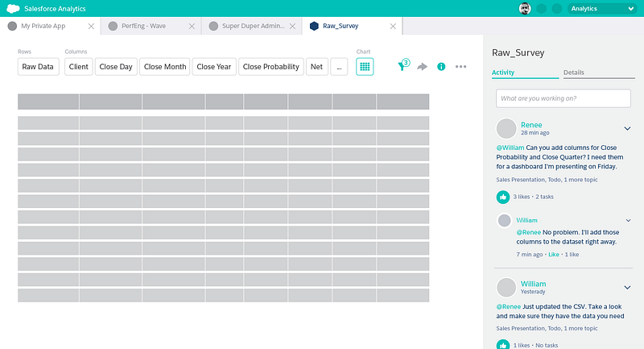The width and height of the screenshot is (644, 349).
Task: Expand options chevron on William's Yesterday post
Action: point(627,287)
